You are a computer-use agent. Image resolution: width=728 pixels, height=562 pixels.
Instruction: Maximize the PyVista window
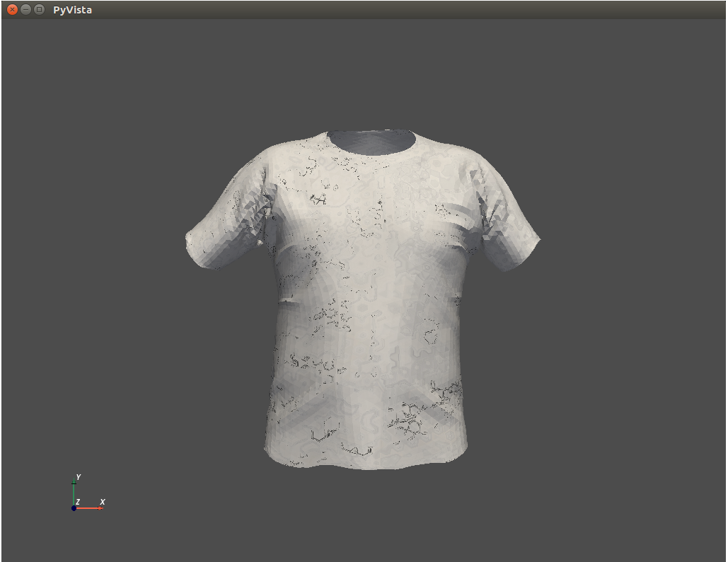[x=40, y=9]
